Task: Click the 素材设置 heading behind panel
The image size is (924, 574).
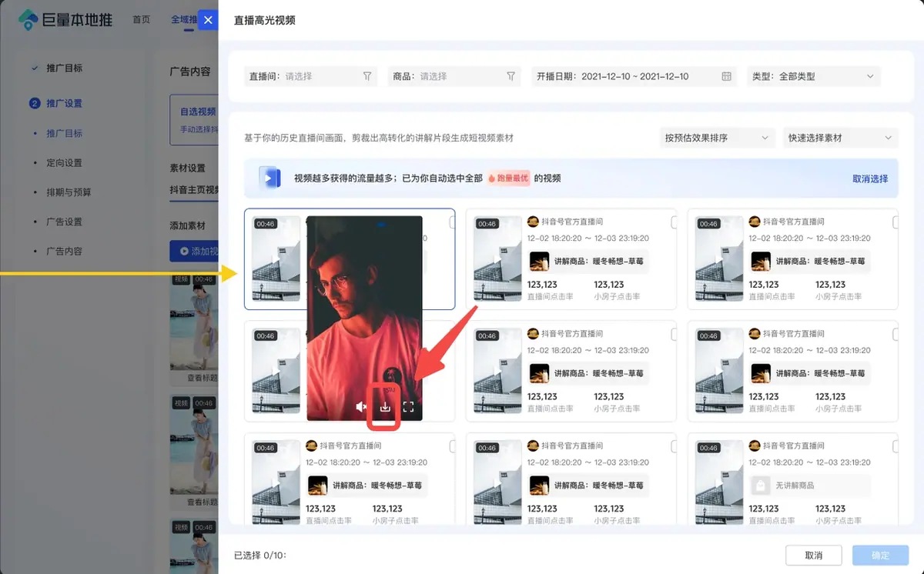Action: pos(187,168)
